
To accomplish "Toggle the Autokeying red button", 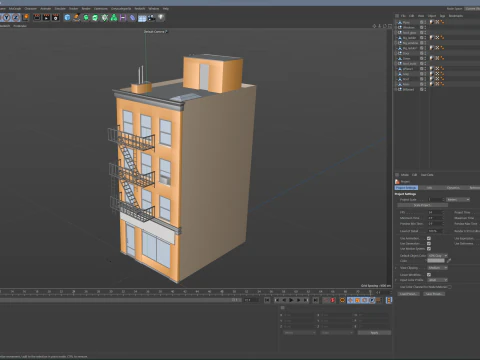I will (333, 300).
